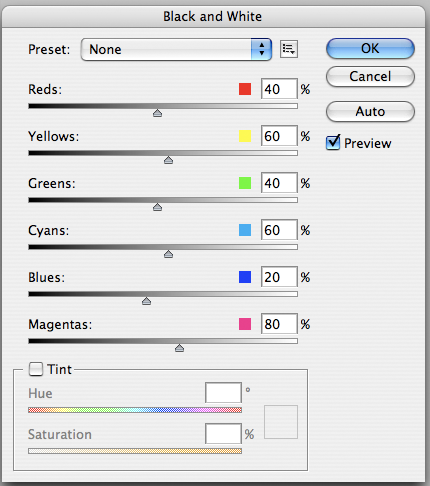Click the Blues slider handle
430x486 pixels.
146,301
